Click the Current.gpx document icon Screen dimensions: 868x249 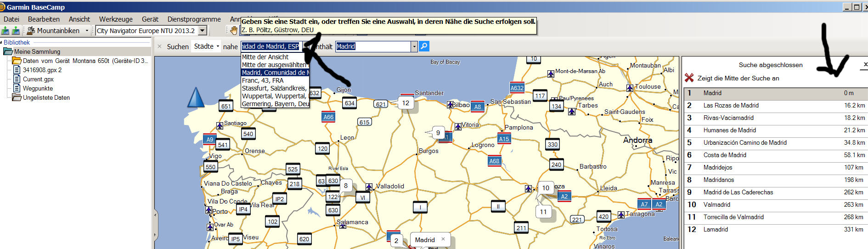click(x=17, y=79)
